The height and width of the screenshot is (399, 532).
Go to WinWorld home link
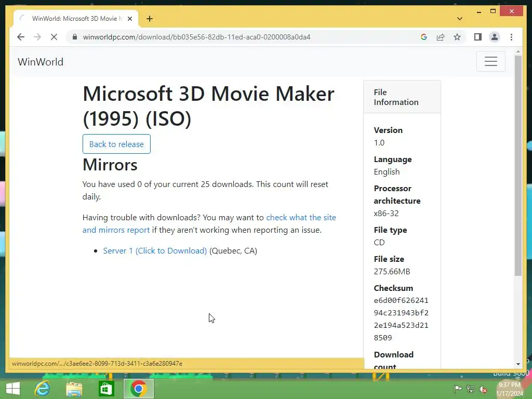(41, 62)
